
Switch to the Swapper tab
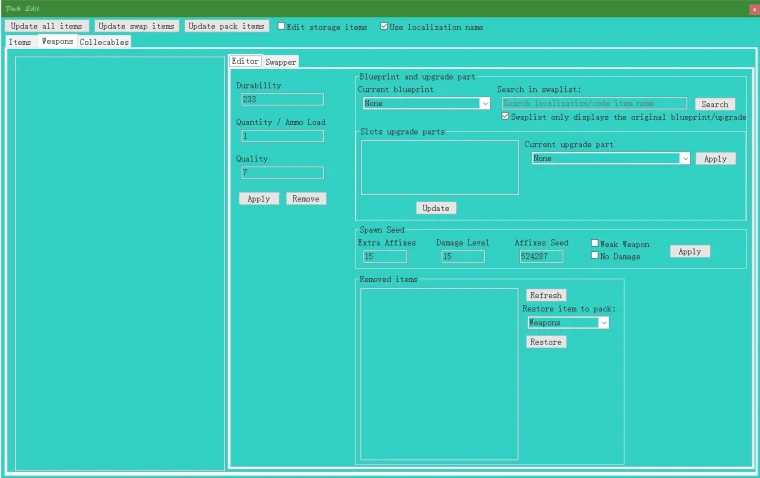(280, 62)
